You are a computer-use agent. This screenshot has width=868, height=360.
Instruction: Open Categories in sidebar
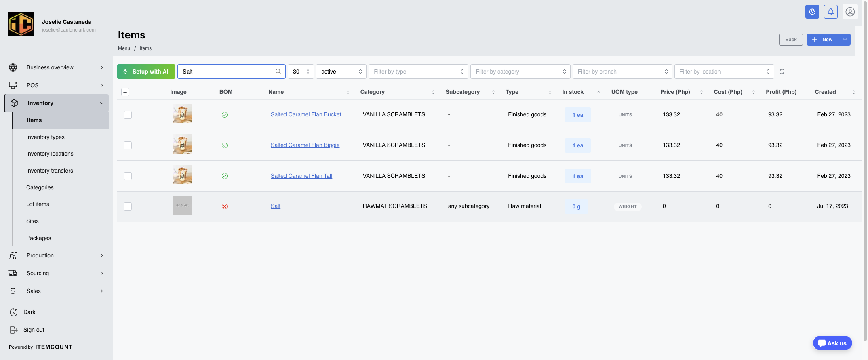tap(40, 187)
